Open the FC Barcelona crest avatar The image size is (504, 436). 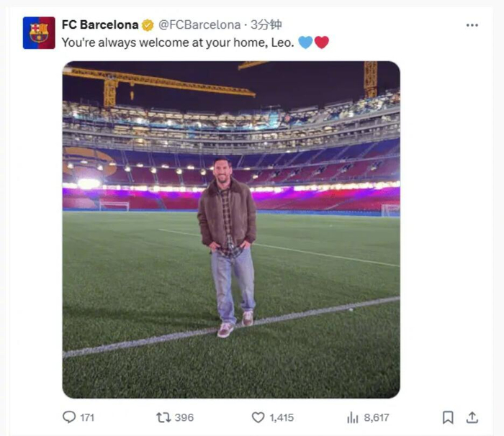coord(39,33)
